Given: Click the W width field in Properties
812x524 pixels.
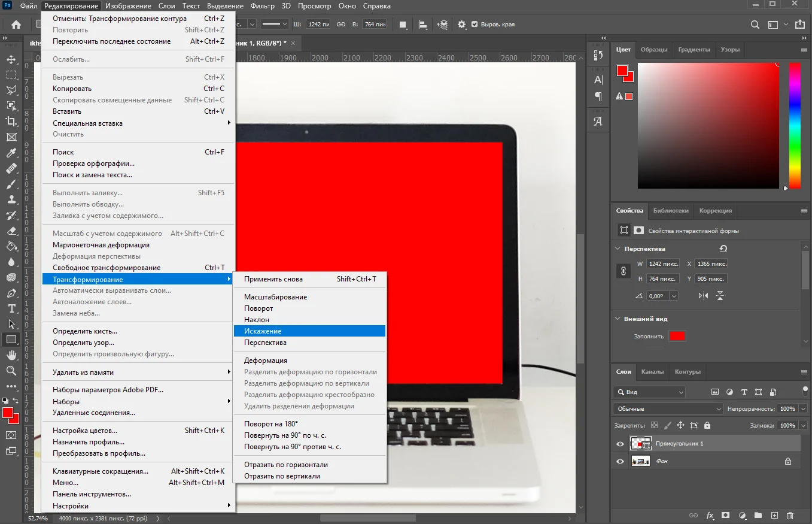Looking at the screenshot, I should 663,264.
